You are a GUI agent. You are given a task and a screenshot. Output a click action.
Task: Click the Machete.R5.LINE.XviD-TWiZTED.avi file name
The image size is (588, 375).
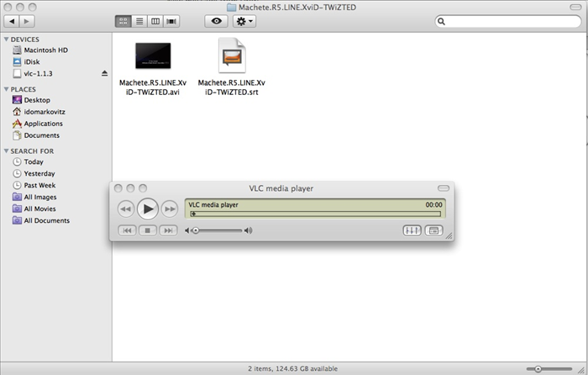coord(153,87)
